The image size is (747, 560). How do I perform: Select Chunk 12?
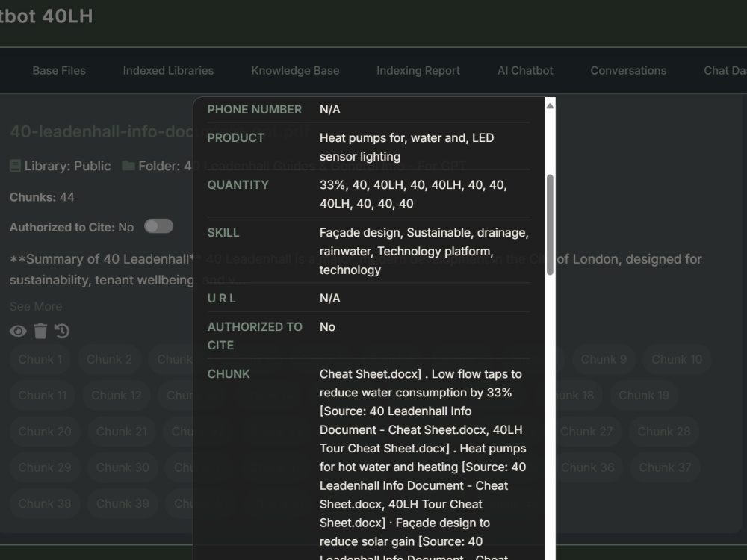point(117,395)
